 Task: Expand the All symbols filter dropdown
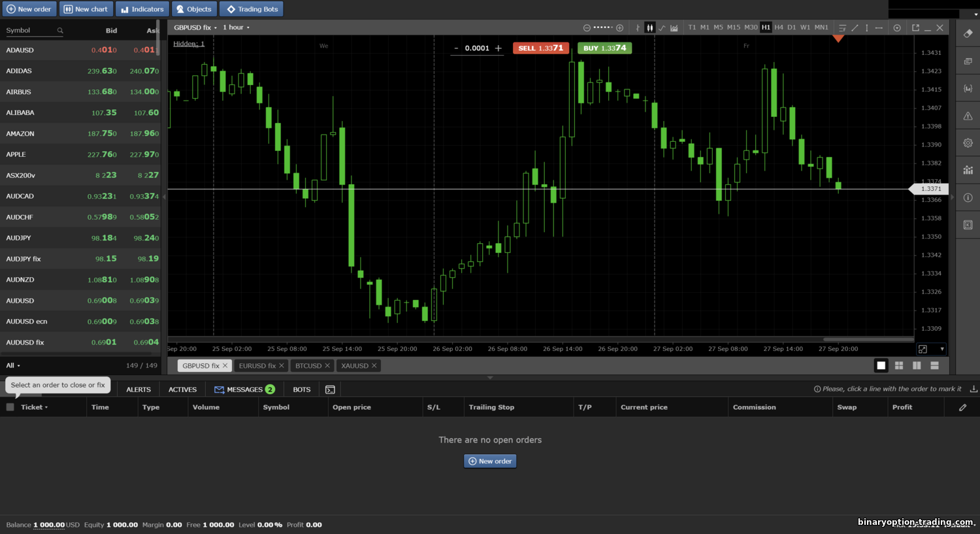pyautogui.click(x=13, y=365)
